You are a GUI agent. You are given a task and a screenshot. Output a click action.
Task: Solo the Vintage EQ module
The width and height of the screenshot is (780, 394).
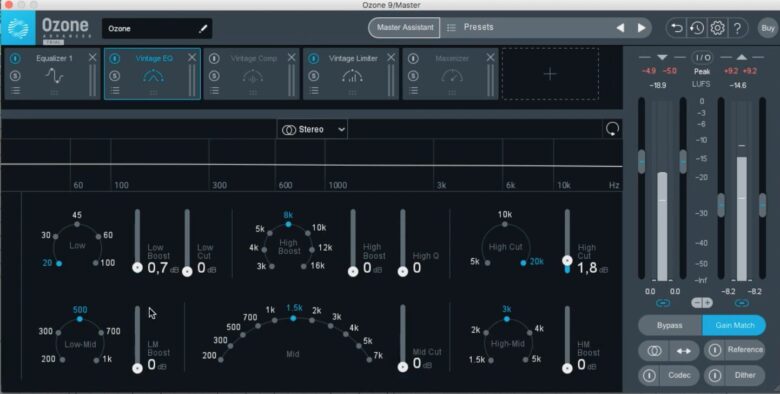click(115, 76)
